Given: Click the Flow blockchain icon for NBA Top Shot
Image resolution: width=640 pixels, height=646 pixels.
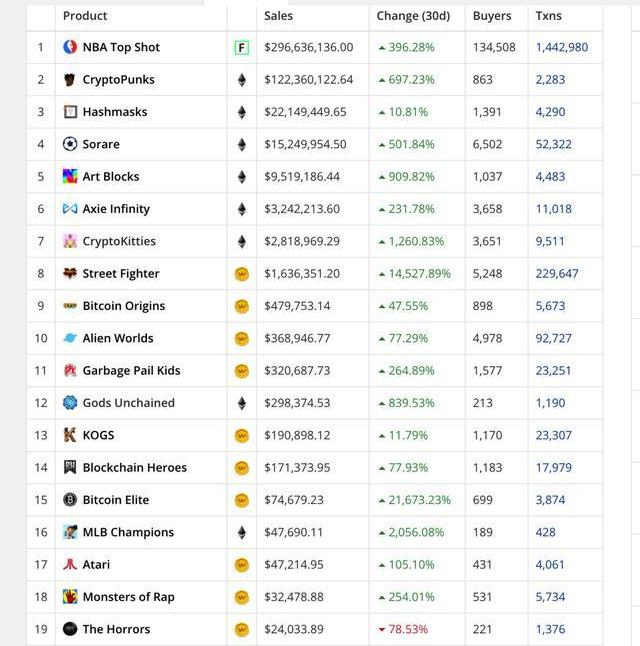Looking at the screenshot, I should (241, 47).
